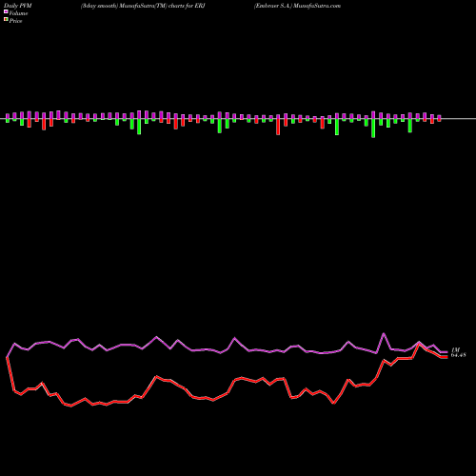The height and width of the screenshot is (476, 476).
Task: Select the Price legend label
Action: click(15, 21)
